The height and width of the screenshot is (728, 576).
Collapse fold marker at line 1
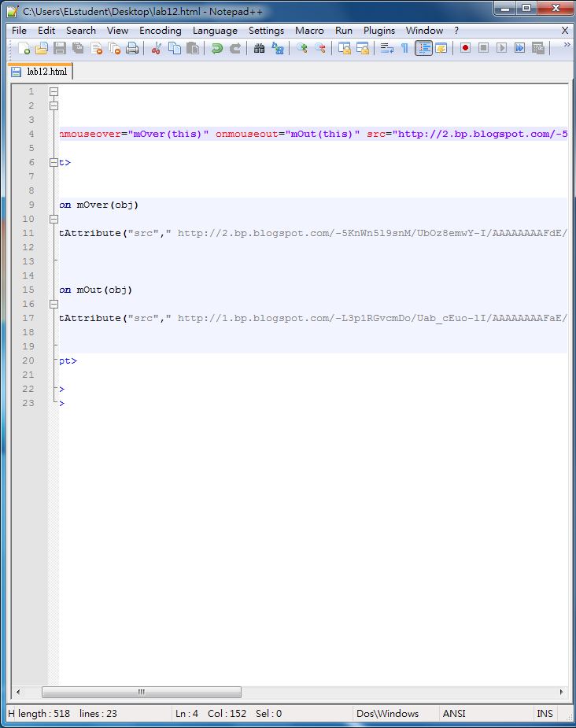pyautogui.click(x=54, y=91)
